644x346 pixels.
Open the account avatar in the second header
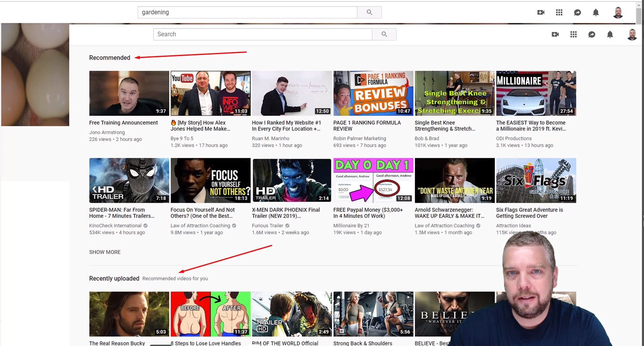click(x=632, y=34)
